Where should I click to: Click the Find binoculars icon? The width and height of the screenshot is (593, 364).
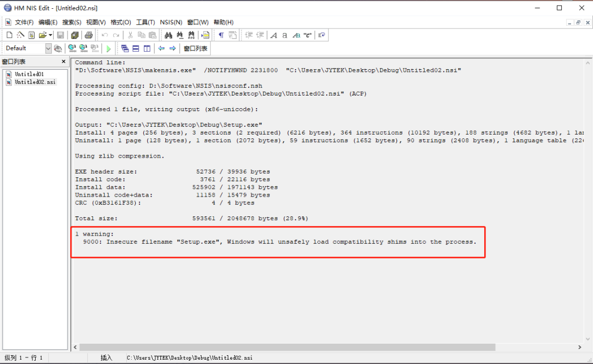click(x=169, y=35)
